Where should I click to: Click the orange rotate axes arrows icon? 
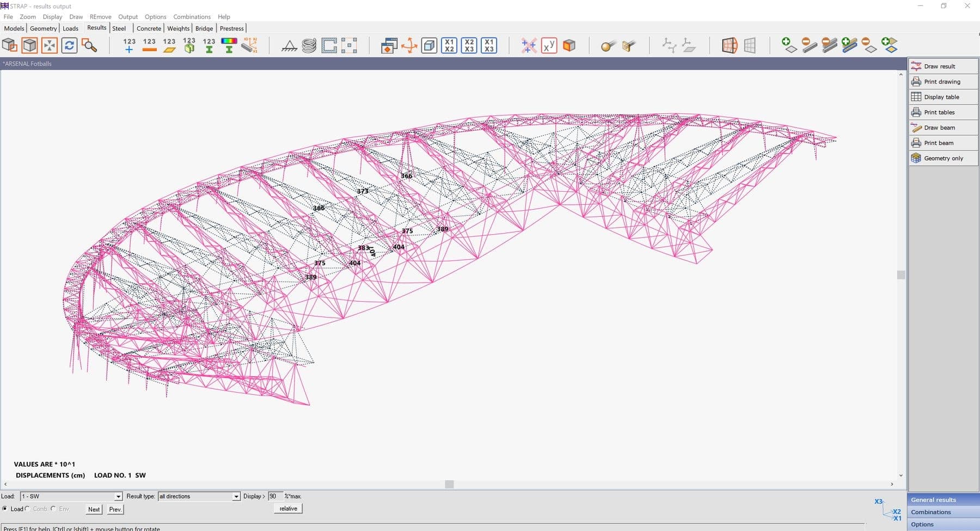(x=409, y=45)
